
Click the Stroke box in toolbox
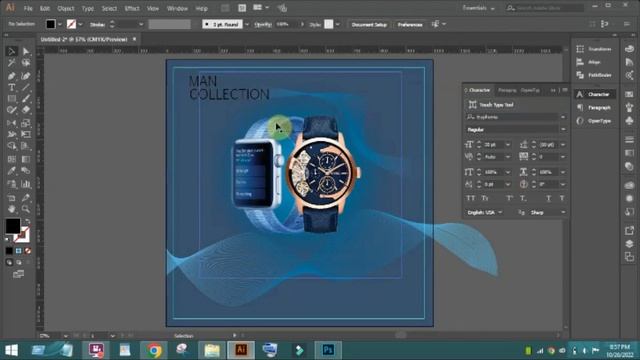[24, 236]
